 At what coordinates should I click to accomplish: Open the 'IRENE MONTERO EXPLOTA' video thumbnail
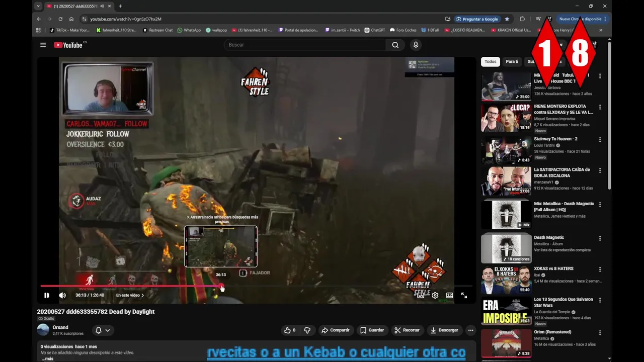click(506, 117)
